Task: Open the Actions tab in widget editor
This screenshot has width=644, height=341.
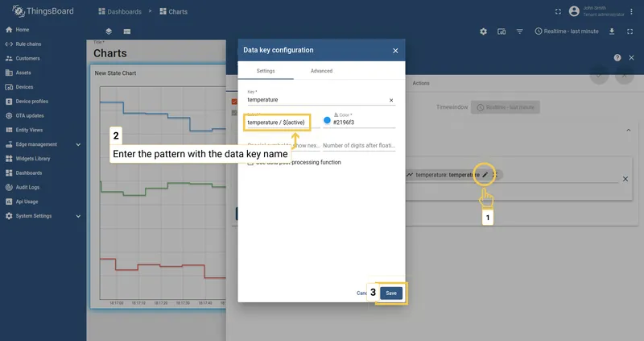Action: (x=421, y=83)
